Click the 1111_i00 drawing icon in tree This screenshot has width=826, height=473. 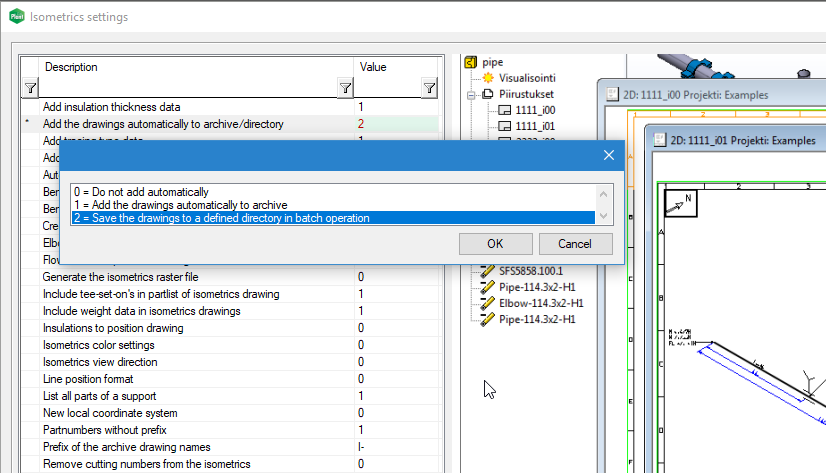(504, 110)
